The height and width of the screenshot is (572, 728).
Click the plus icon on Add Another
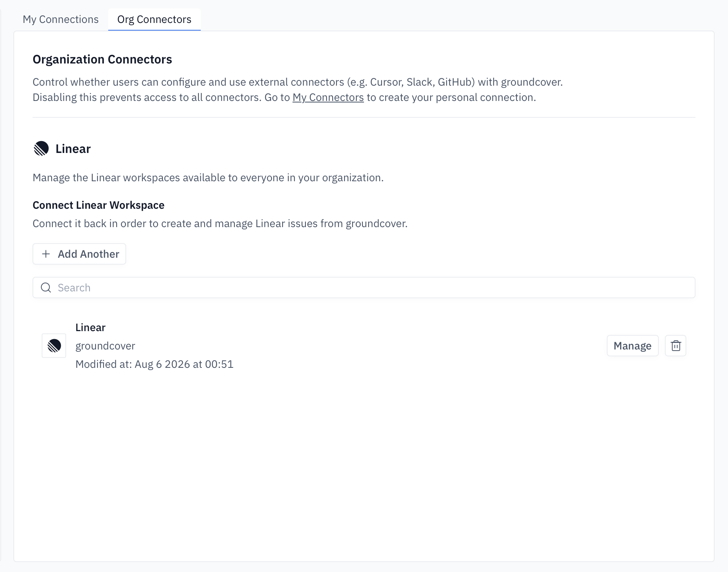[x=46, y=254]
